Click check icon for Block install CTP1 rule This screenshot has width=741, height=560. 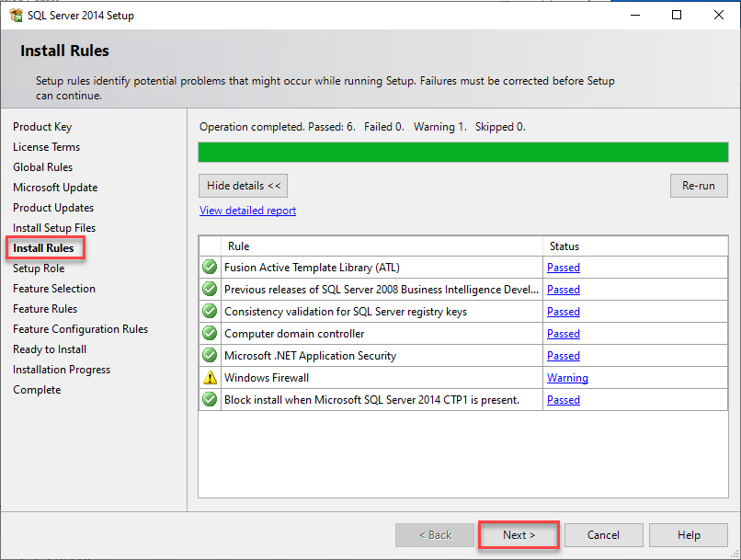point(210,399)
